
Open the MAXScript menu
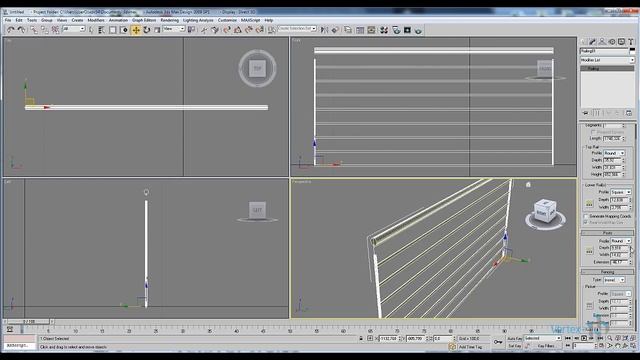pos(250,20)
